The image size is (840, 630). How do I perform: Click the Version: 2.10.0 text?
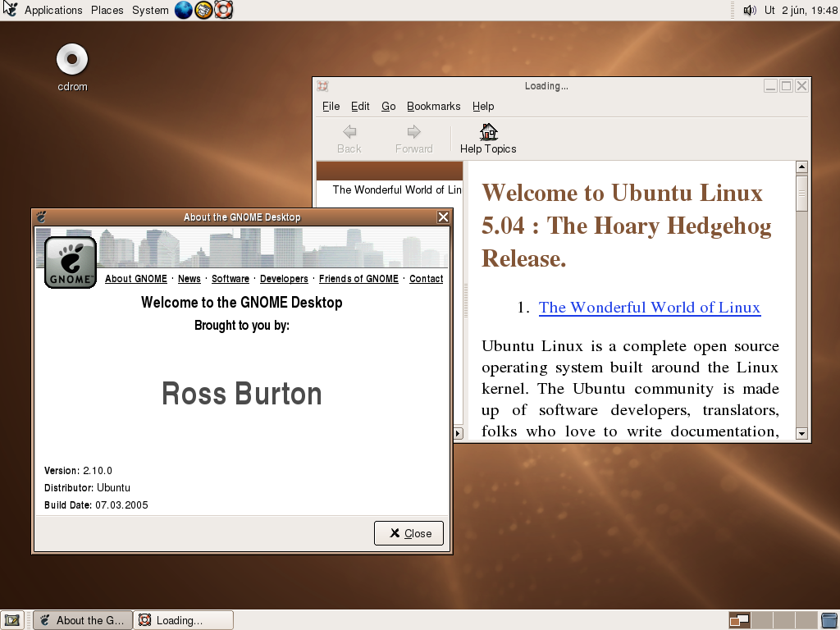tap(78, 471)
